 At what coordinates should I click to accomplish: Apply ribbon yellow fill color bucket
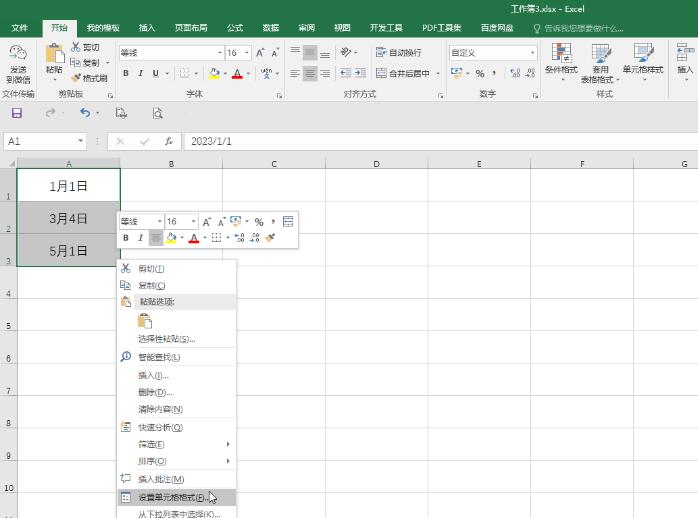pyautogui.click(x=214, y=73)
